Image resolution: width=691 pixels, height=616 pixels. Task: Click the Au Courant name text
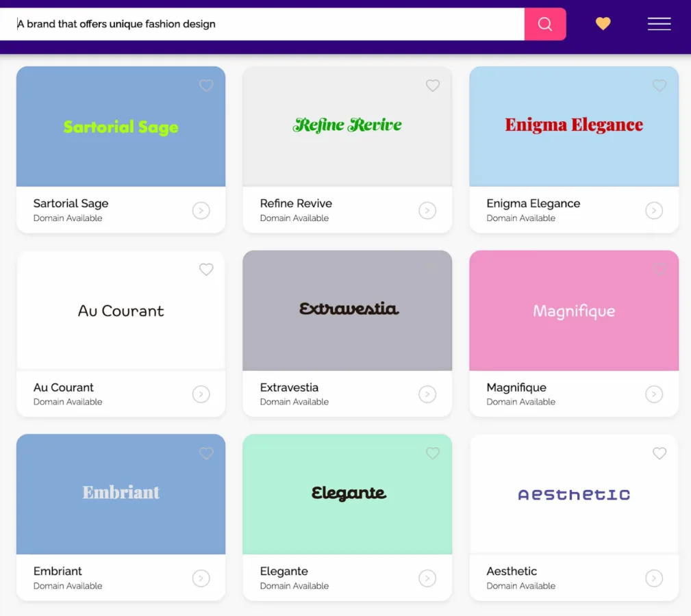pos(64,387)
